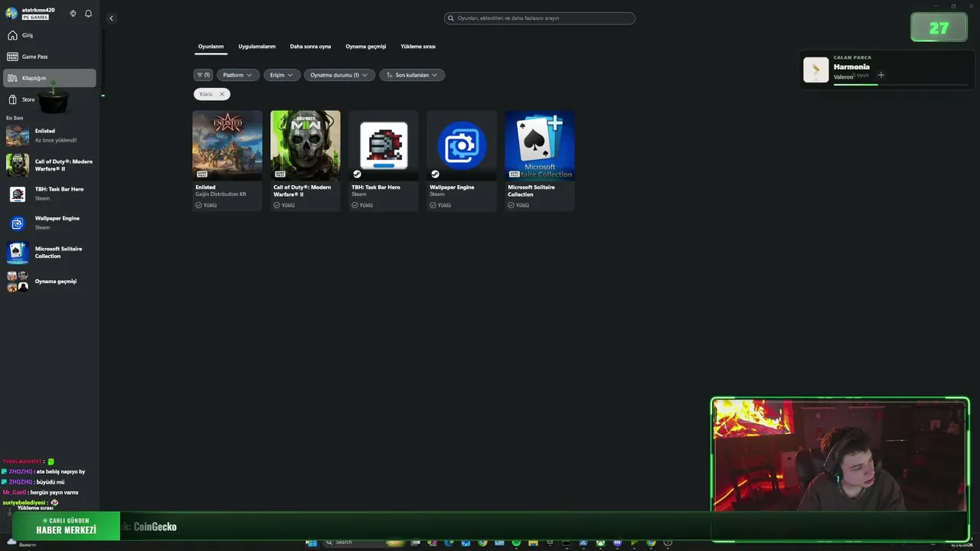Select Kitaplığım in the sidebar

point(50,78)
